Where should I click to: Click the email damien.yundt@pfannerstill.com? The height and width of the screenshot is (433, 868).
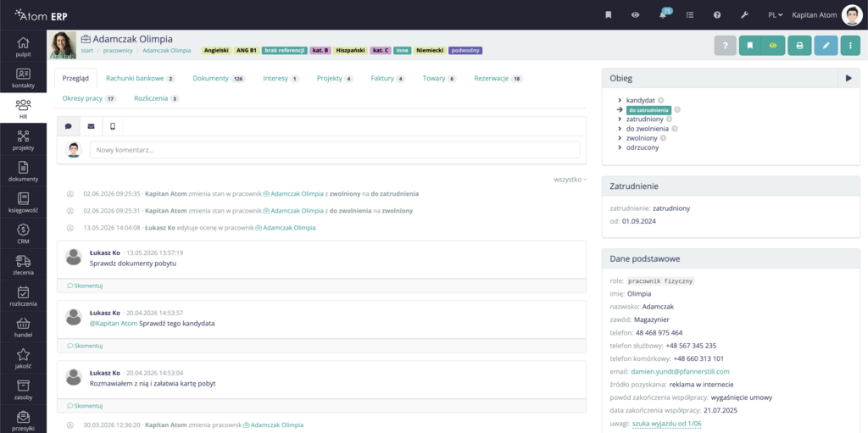coord(680,371)
